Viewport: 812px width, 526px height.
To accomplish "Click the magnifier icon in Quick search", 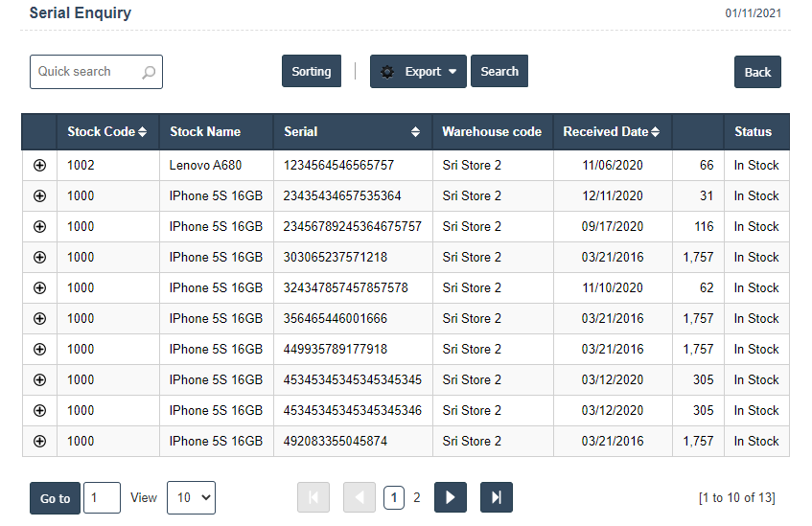I will (x=149, y=72).
